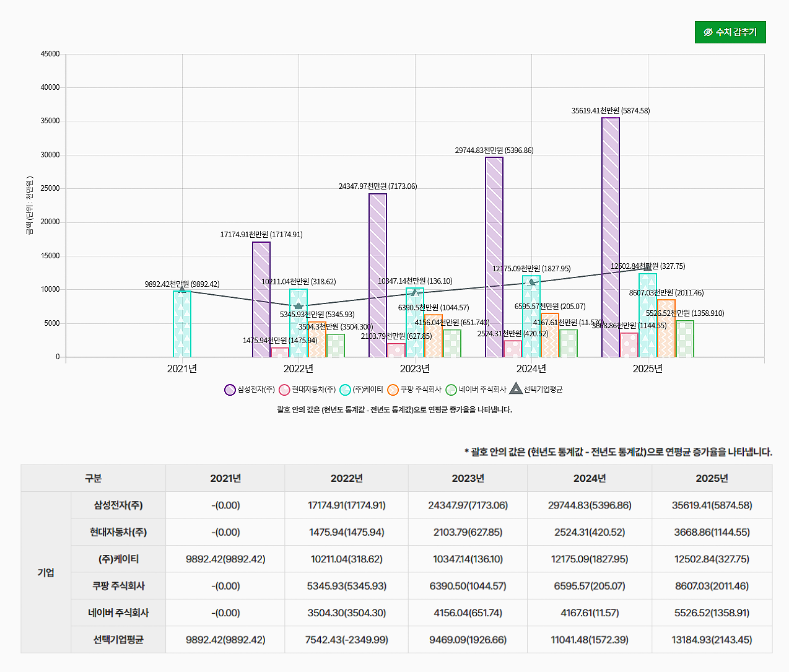Click table cell 9892.42(9892.42) in 케이티 row
The image size is (789, 672).
tap(225, 559)
